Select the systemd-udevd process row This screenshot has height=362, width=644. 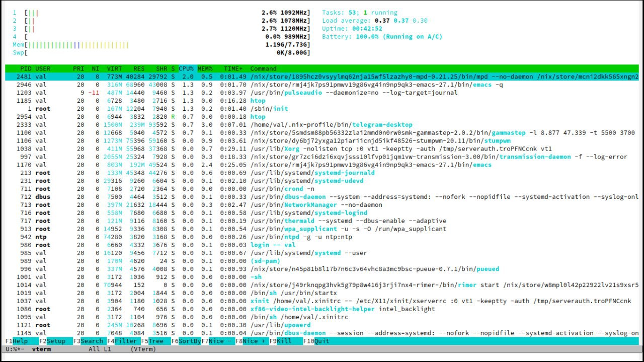point(322,181)
